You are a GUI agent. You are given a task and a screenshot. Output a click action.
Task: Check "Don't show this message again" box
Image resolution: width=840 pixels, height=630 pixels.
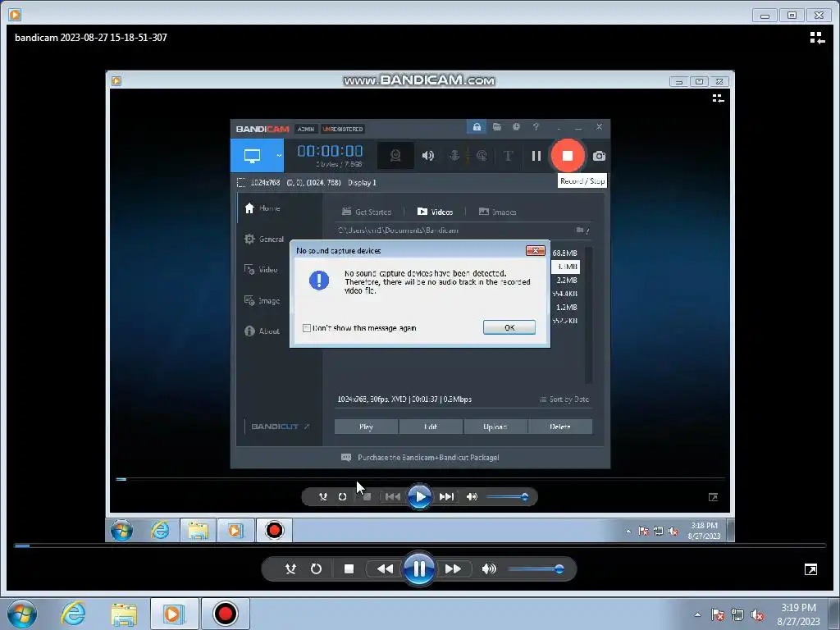[307, 328]
